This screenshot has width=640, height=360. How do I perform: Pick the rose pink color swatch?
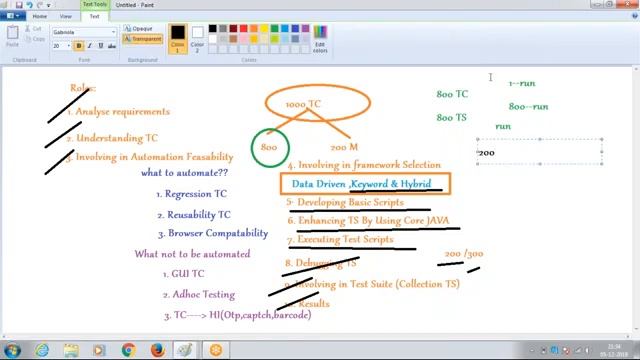244,39
